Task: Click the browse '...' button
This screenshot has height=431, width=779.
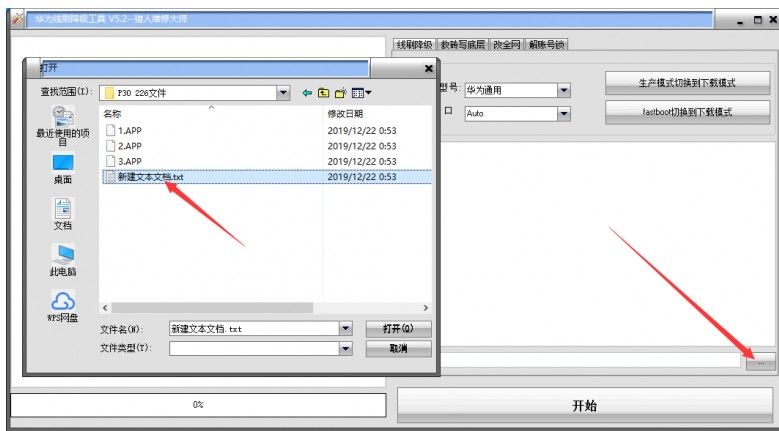Action: [x=761, y=361]
